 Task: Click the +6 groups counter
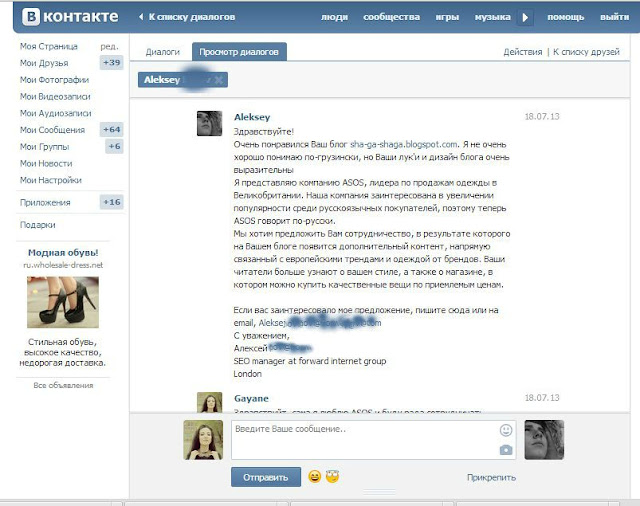pos(114,146)
